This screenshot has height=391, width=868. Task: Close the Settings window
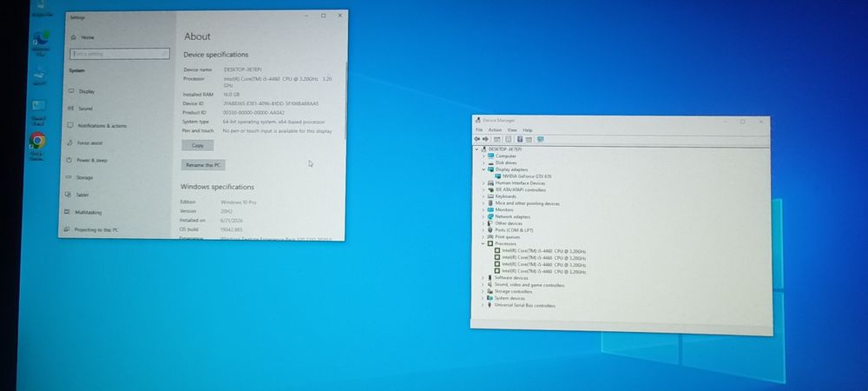(x=340, y=16)
